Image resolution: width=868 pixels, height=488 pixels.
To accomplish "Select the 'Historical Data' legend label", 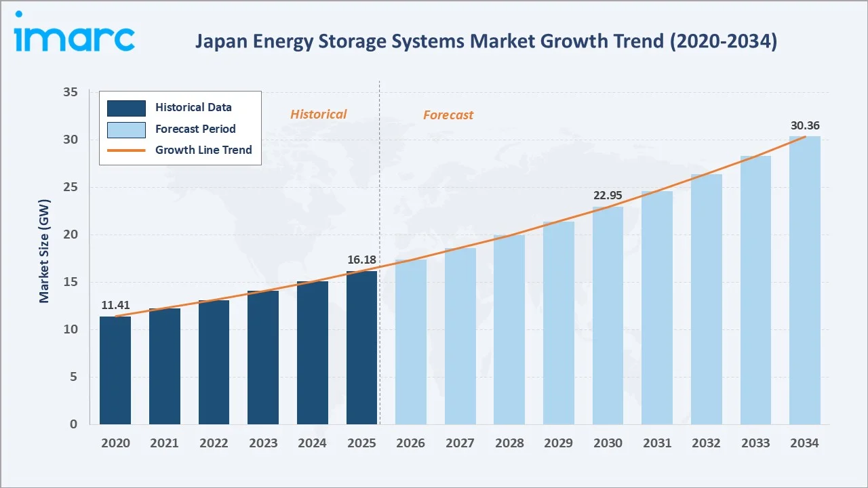I will (193, 107).
